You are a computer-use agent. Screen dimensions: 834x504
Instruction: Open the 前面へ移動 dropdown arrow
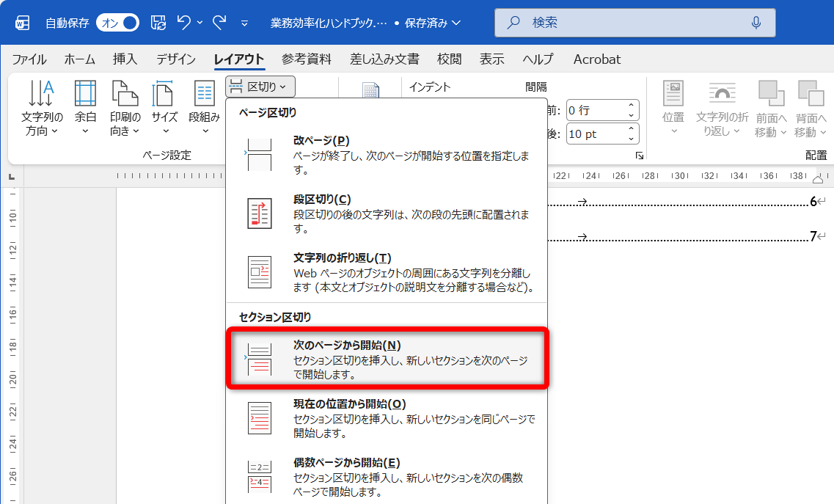(783, 132)
